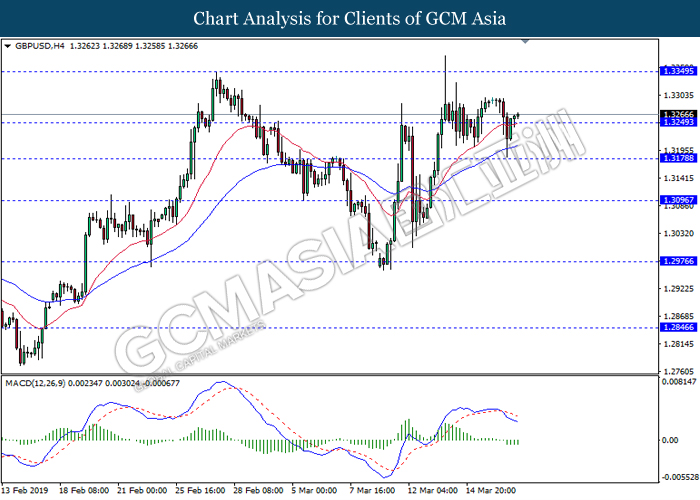Screen dimensions: 700x500
Task: Click the 1.28145 price axis value
Action: [x=679, y=344]
